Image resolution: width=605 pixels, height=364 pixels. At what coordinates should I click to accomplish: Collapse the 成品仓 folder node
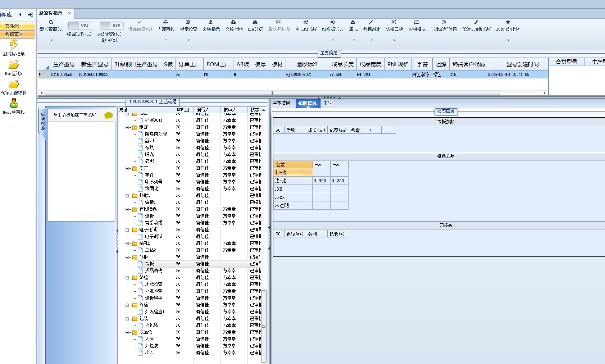127,332
